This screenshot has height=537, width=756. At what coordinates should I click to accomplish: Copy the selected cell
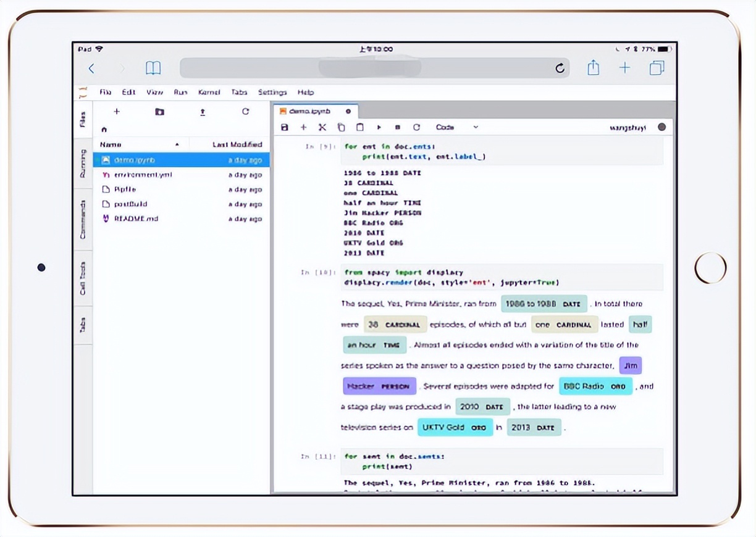pyautogui.click(x=341, y=127)
